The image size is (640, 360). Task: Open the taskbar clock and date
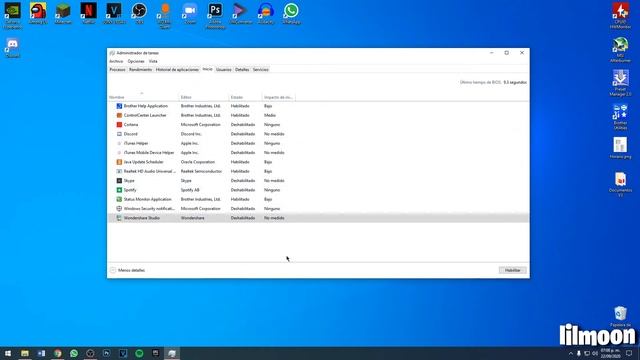point(611,353)
